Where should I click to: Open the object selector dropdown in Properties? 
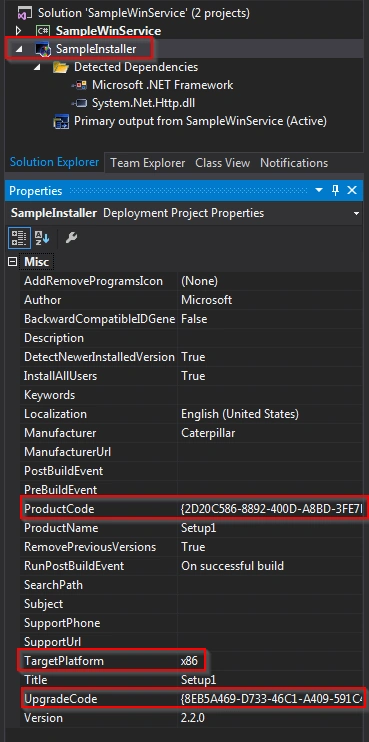pos(356,213)
